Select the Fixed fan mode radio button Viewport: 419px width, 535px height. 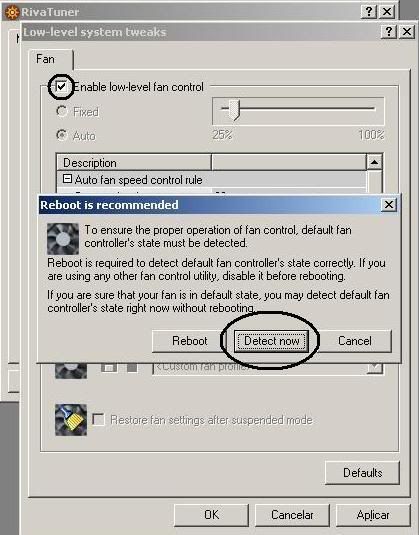(62, 111)
